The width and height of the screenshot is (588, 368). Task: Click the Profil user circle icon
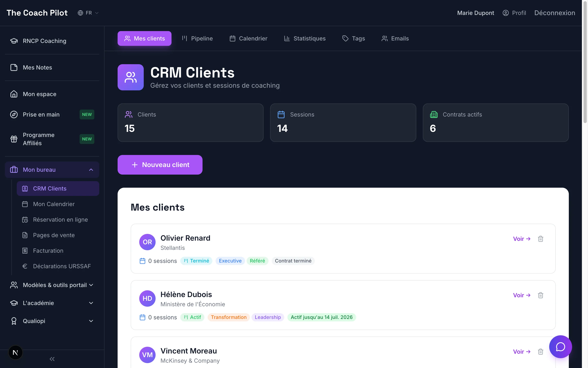click(506, 13)
